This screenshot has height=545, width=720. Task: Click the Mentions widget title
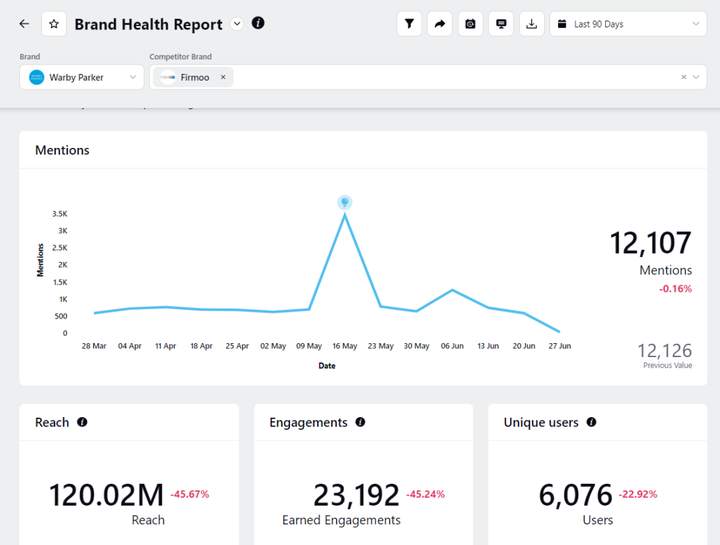(62, 150)
